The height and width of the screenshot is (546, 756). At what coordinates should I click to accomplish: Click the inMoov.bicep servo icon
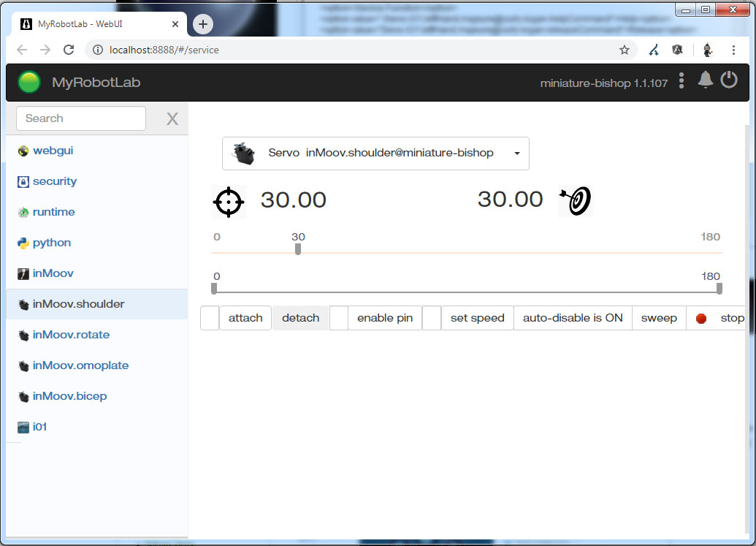pos(23,396)
